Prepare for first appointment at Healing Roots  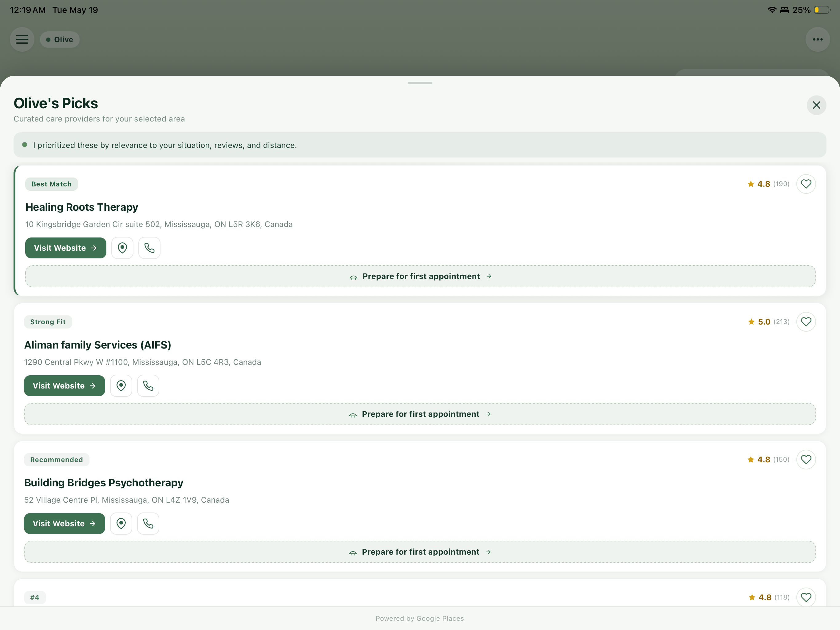[420, 276]
